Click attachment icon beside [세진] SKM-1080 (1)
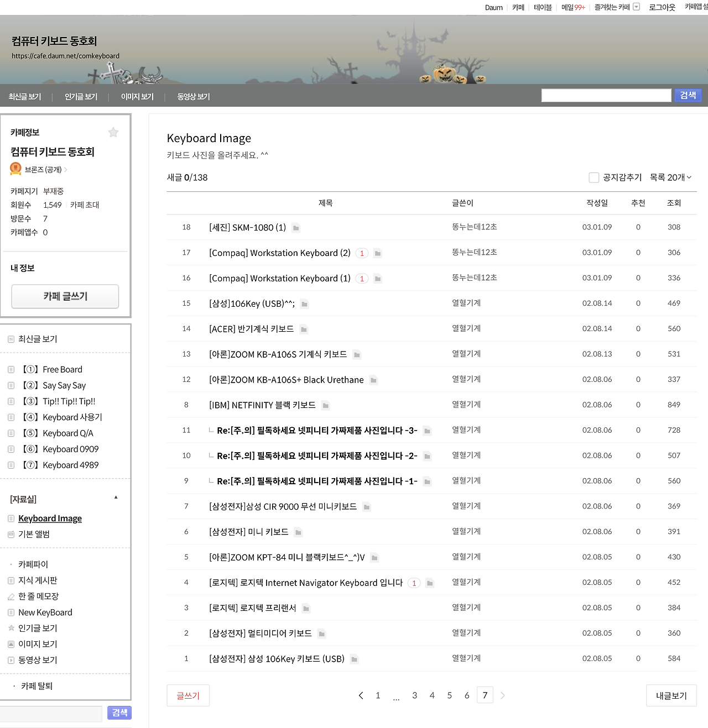 (296, 228)
